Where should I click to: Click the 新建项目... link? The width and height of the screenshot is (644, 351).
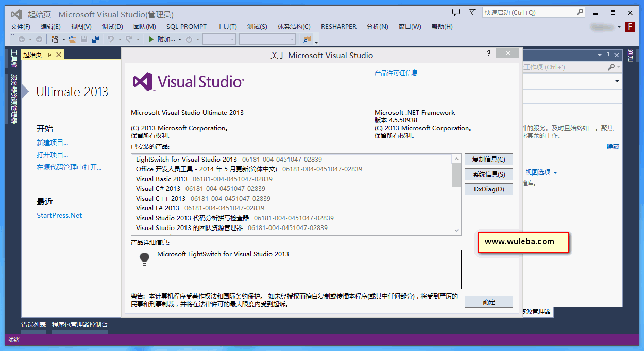click(x=52, y=143)
